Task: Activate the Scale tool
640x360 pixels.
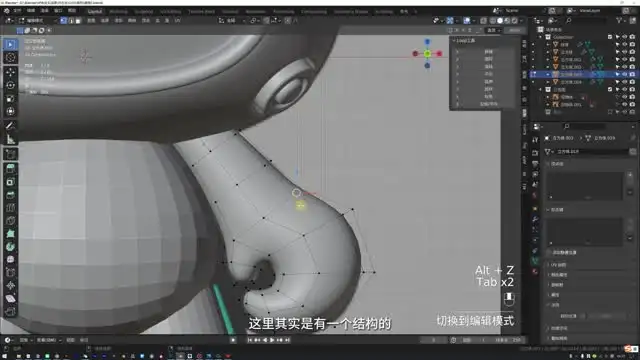Action: point(10,98)
